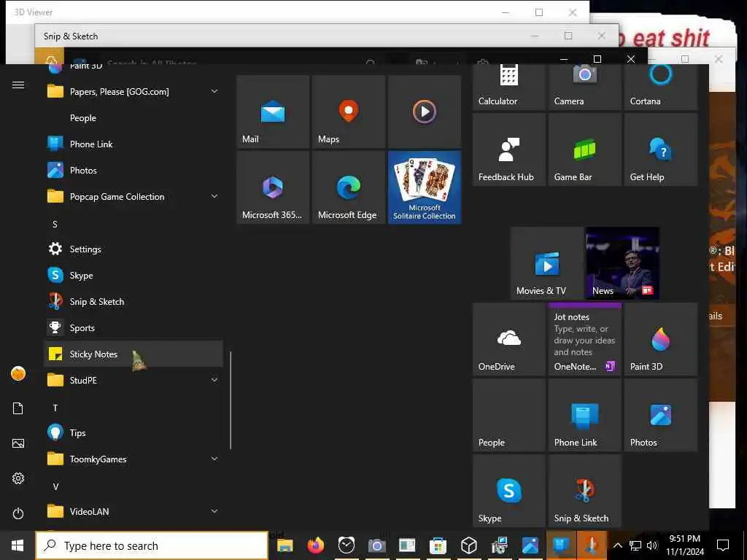This screenshot has height=560, width=747.
Task: Open the user account avatar in Start
Action: pos(18,373)
